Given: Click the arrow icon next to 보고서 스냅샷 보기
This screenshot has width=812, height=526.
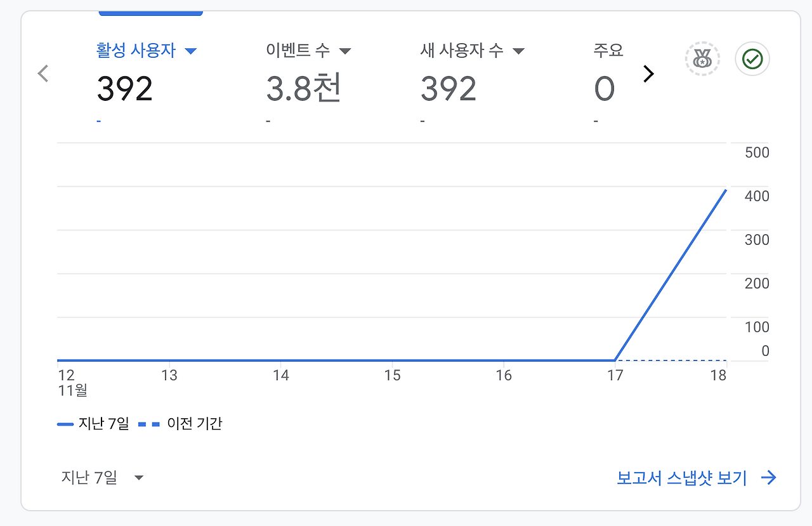Looking at the screenshot, I should pos(768,477).
